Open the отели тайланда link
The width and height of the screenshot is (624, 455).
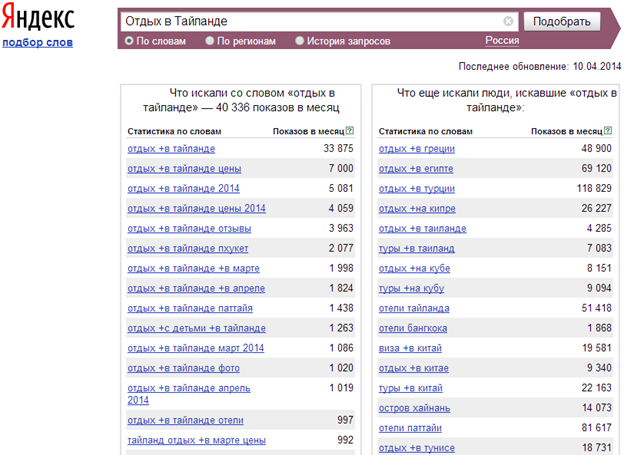(414, 308)
